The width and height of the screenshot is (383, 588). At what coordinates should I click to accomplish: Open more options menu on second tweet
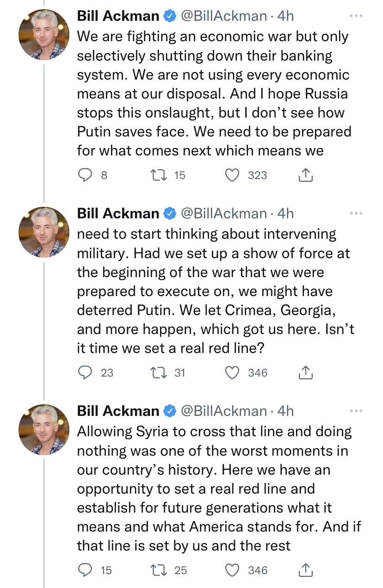pyautogui.click(x=356, y=213)
